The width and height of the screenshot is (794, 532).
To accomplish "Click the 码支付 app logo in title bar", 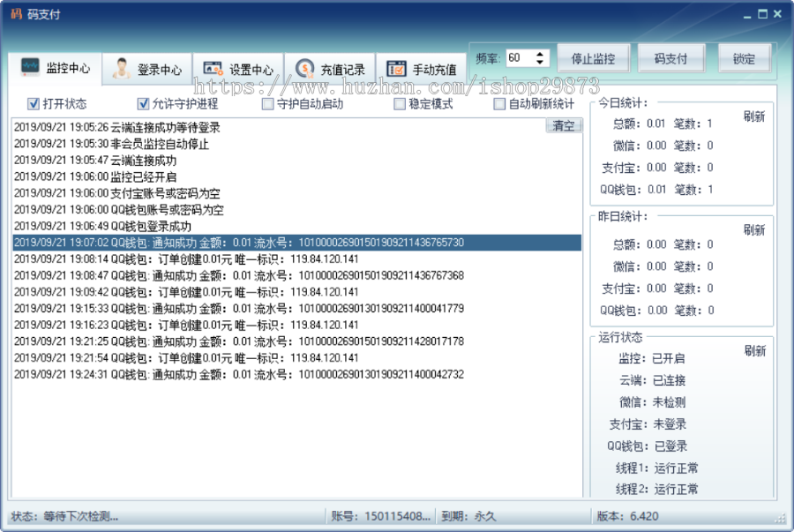I will [x=16, y=13].
